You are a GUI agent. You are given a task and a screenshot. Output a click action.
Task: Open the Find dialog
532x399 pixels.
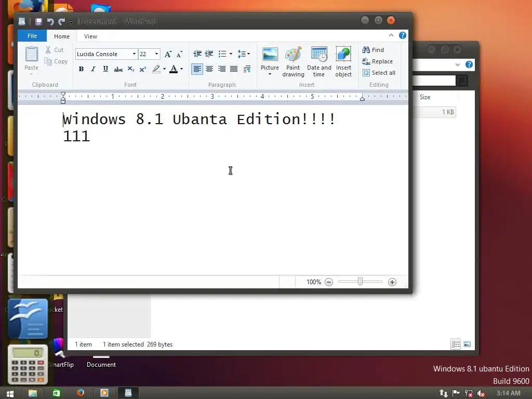(373, 50)
